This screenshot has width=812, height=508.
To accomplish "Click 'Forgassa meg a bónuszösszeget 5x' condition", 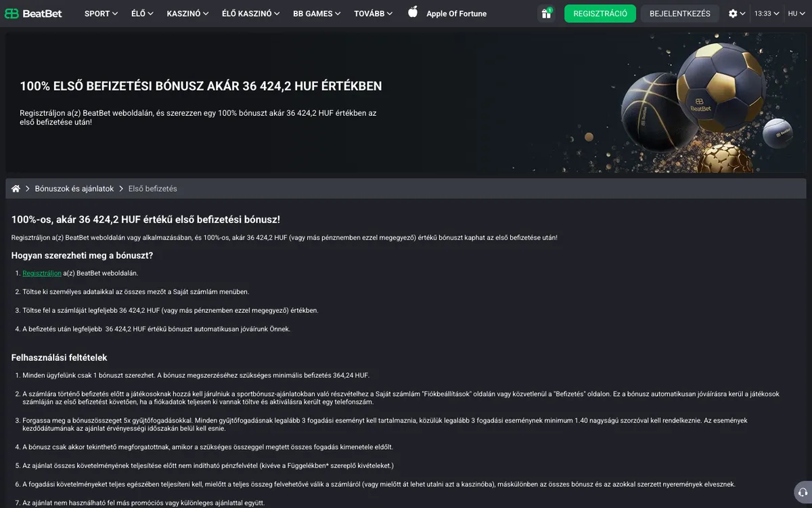I will coord(384,425).
